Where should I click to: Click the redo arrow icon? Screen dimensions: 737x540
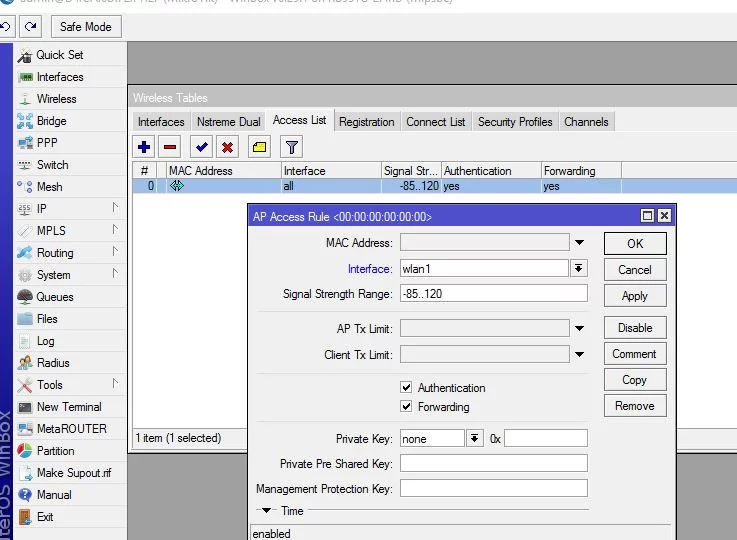coord(31,26)
